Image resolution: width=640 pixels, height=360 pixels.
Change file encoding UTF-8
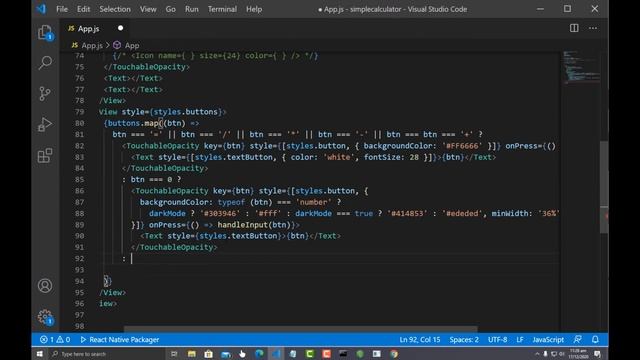[498, 340]
